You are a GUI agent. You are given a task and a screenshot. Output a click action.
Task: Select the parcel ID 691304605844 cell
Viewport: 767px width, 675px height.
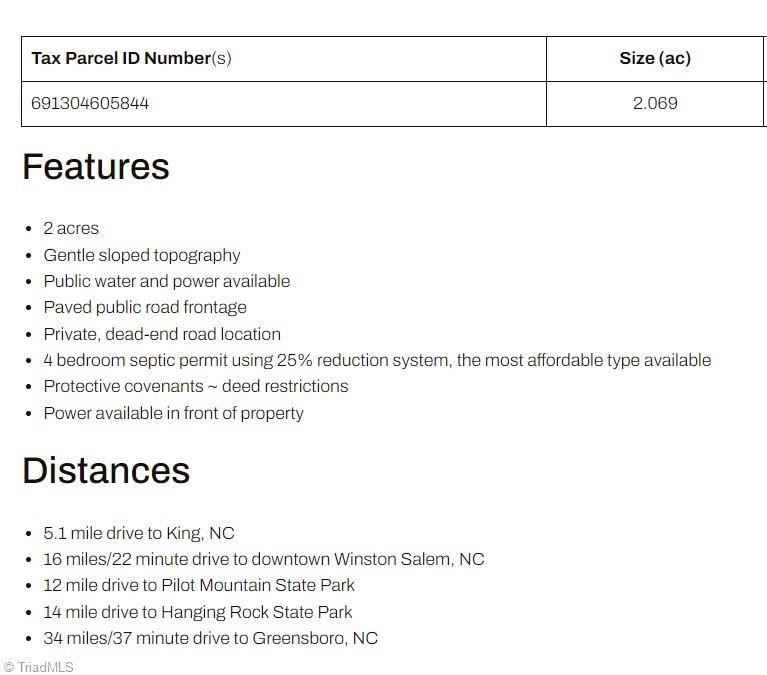(x=90, y=103)
